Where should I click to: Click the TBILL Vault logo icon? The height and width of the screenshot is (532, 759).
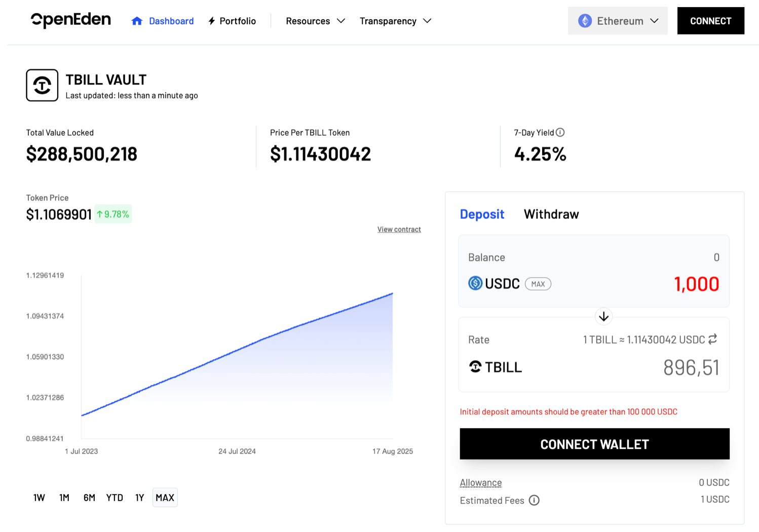(42, 85)
